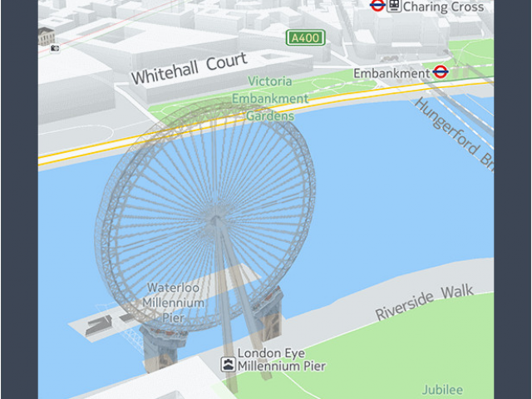Click the Waterloo Millennium Pier label
The height and width of the screenshot is (399, 532).
click(174, 303)
